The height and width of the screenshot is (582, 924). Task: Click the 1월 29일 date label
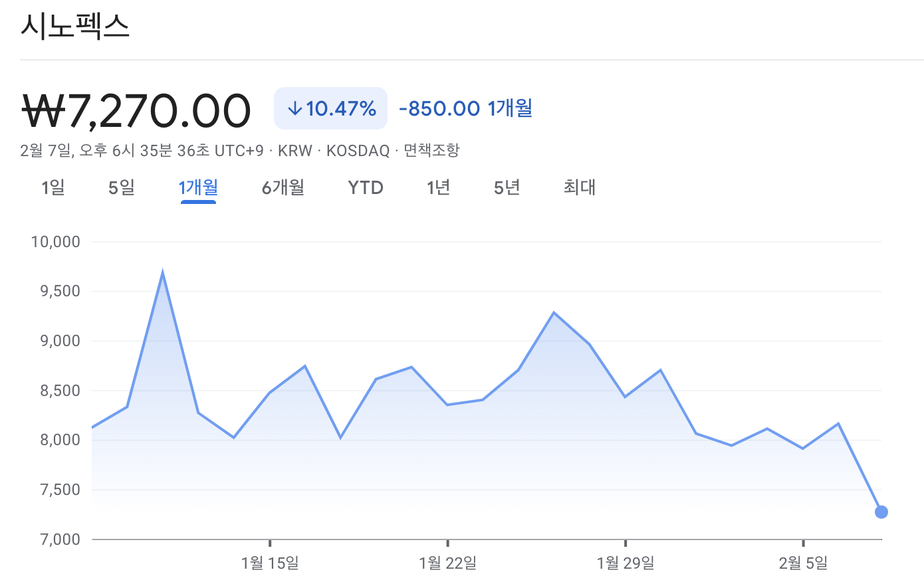626,563
